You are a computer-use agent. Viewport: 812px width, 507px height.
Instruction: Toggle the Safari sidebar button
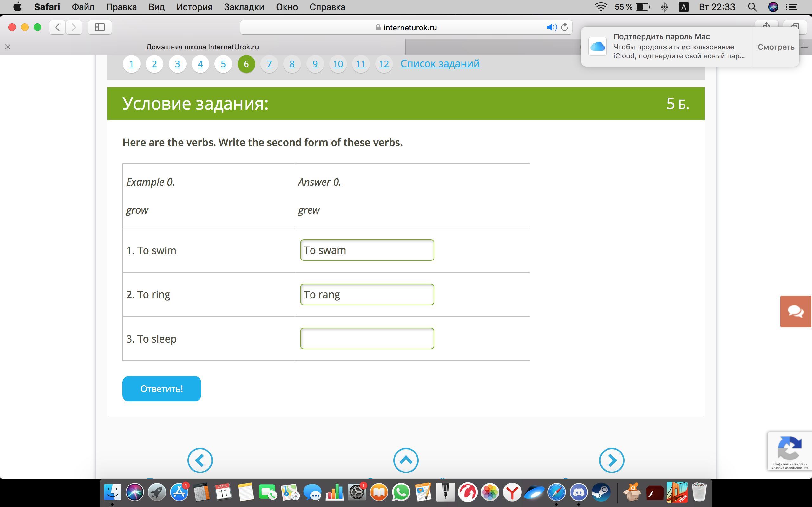pos(100,27)
